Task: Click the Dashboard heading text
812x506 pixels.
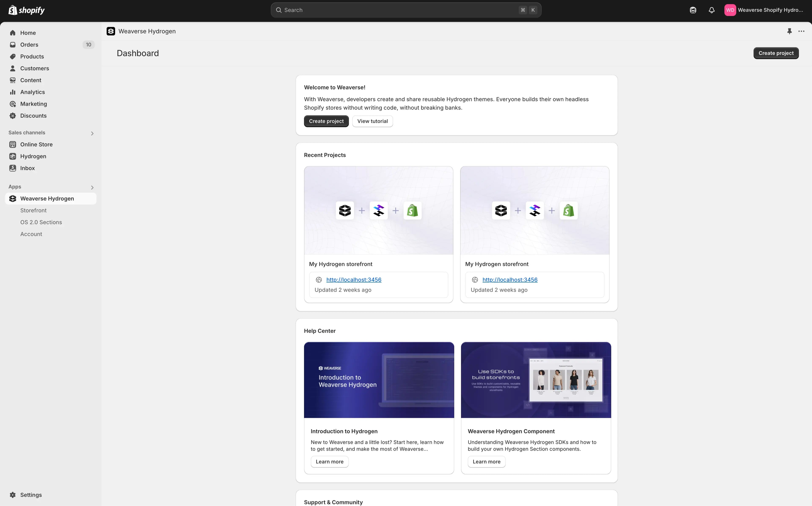Action: pyautogui.click(x=138, y=53)
